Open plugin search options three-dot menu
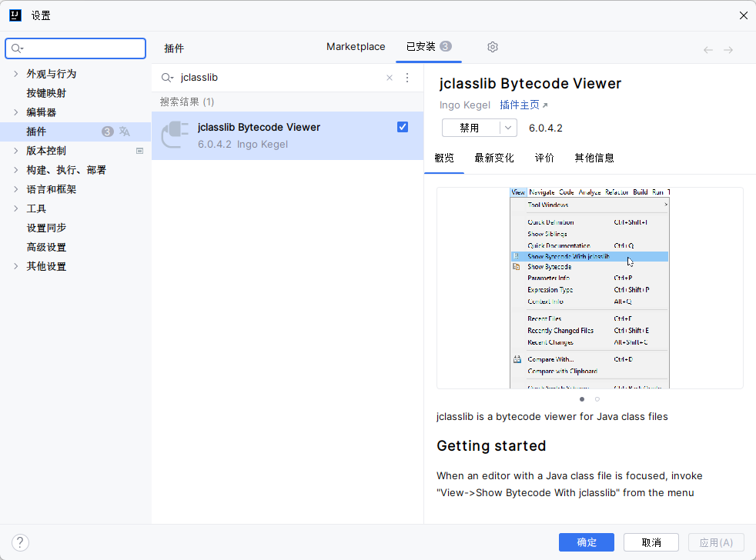 point(407,78)
